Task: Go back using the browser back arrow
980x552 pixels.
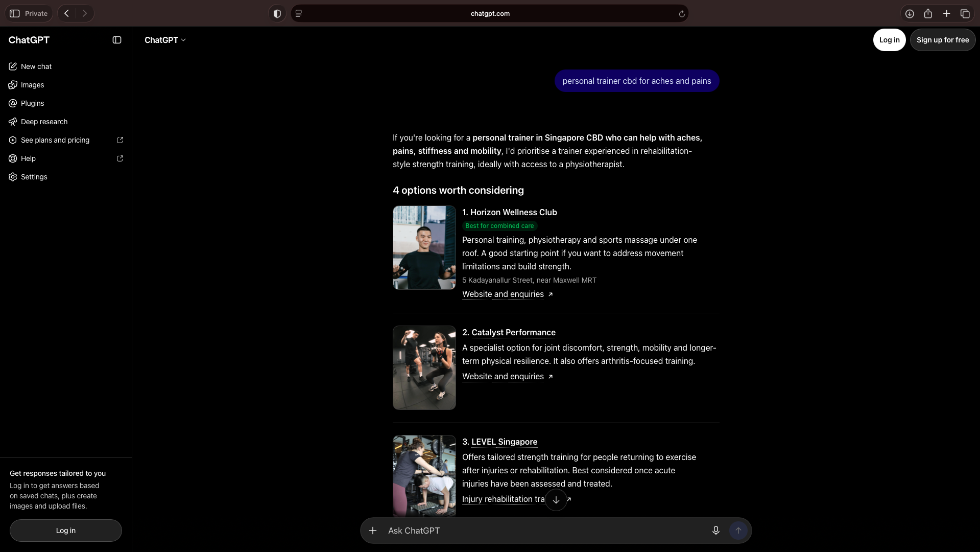Action: point(66,13)
